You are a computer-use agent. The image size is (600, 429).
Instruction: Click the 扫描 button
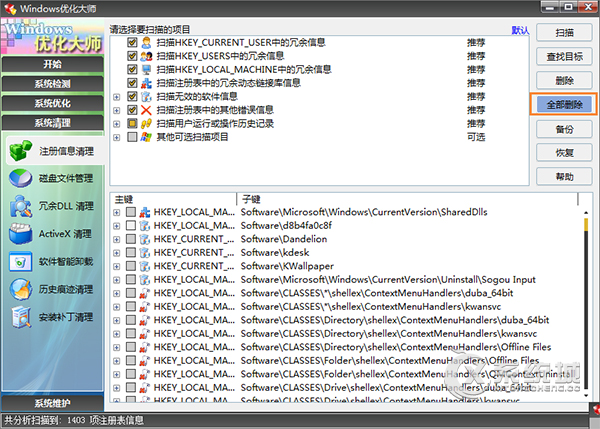[x=564, y=33]
